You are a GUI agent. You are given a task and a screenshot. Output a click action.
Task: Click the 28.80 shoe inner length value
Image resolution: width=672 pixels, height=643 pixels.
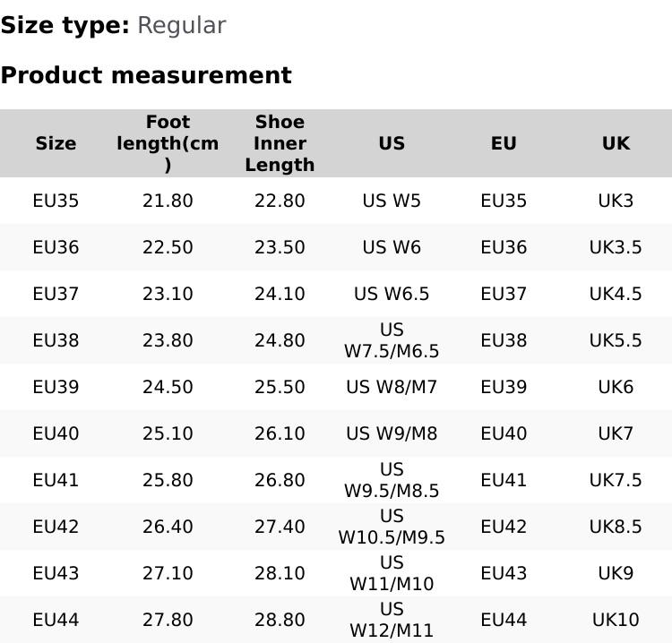tap(280, 620)
